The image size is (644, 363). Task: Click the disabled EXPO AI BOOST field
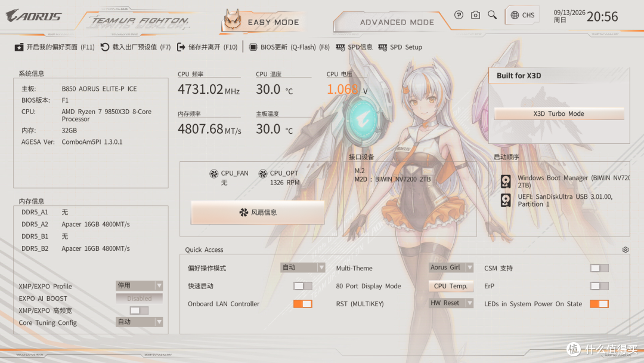(x=139, y=298)
